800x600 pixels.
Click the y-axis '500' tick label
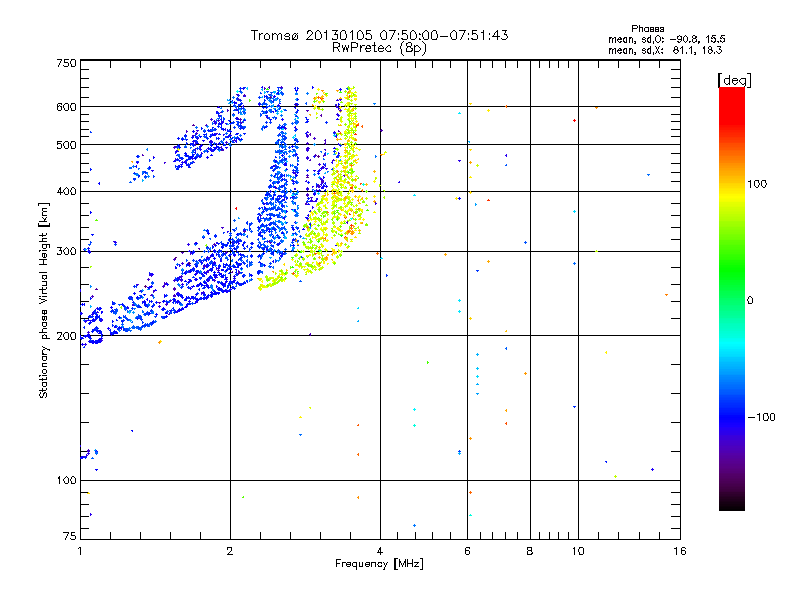coord(66,145)
